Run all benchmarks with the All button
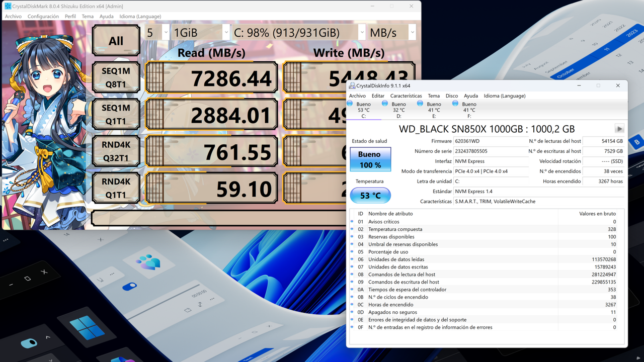This screenshot has height=362, width=644. 116,40
